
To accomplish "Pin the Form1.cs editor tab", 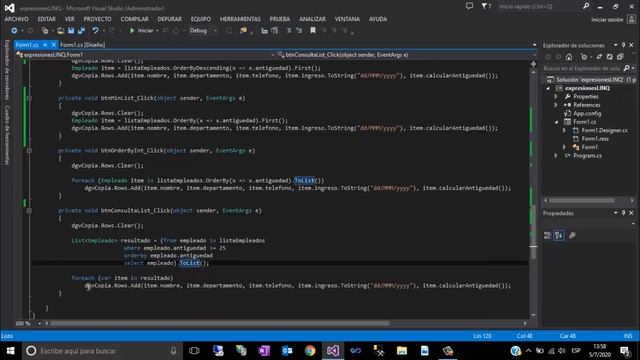I will tap(45, 45).
